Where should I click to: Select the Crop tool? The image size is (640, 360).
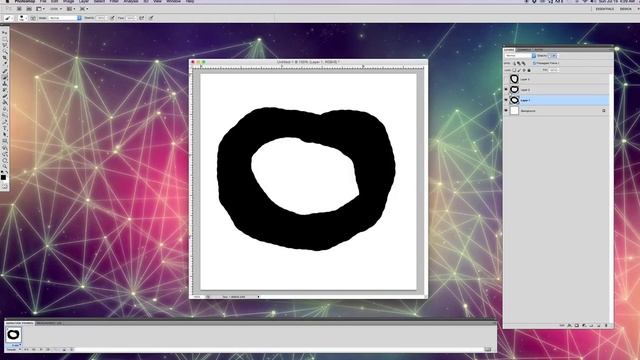[4, 58]
